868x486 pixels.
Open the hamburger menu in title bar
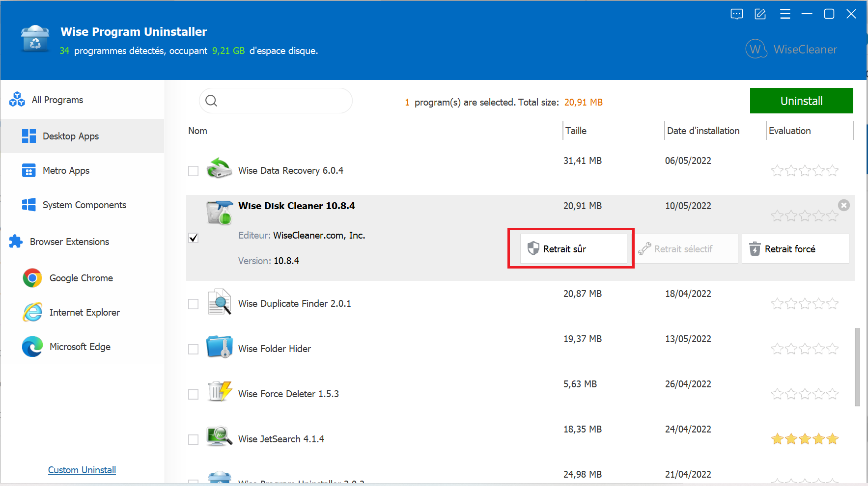785,14
